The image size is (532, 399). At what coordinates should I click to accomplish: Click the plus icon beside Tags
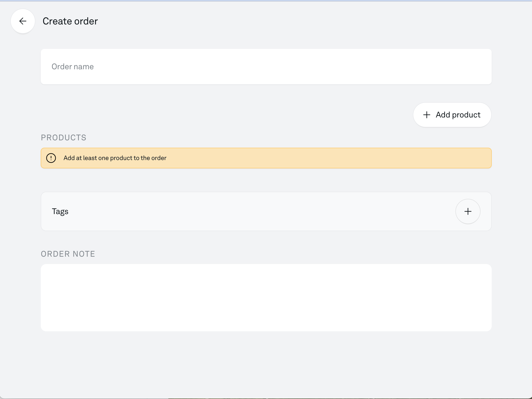(x=468, y=211)
